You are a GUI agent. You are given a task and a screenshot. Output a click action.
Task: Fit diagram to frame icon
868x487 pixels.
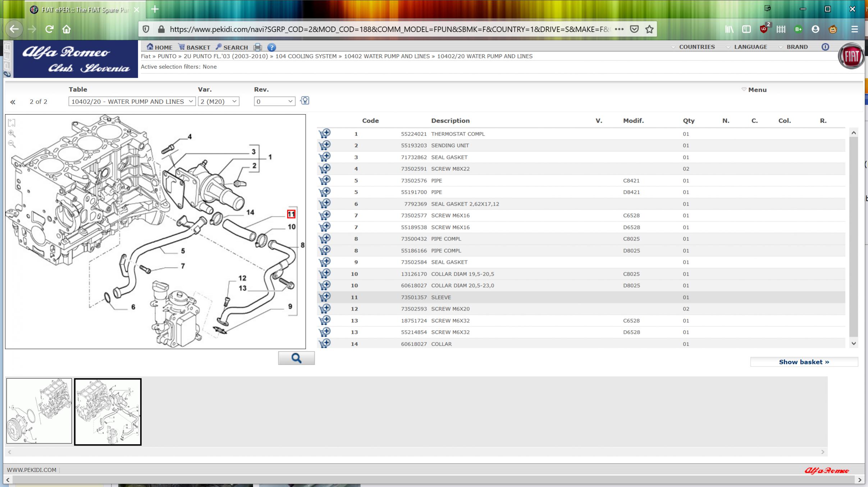pyautogui.click(x=12, y=123)
